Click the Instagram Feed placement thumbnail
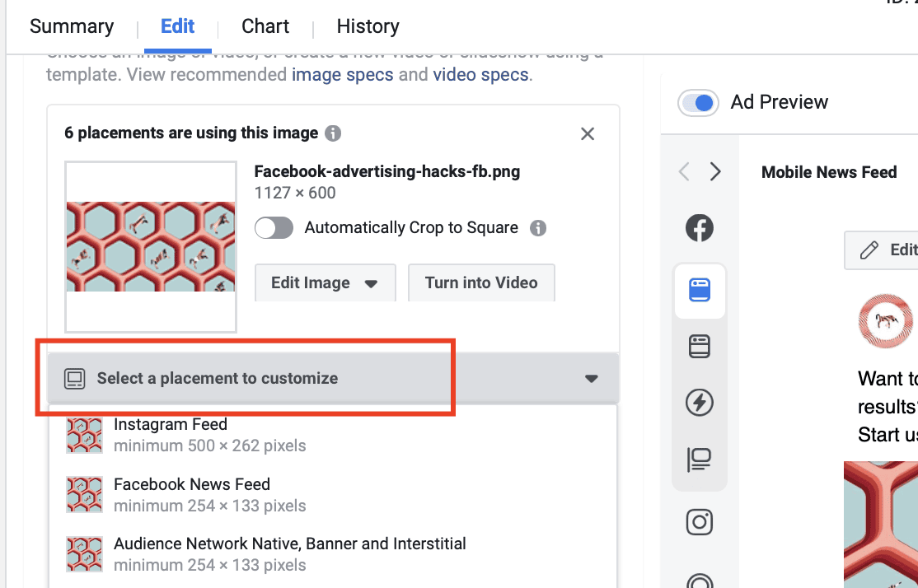This screenshot has height=588, width=918. click(84, 435)
